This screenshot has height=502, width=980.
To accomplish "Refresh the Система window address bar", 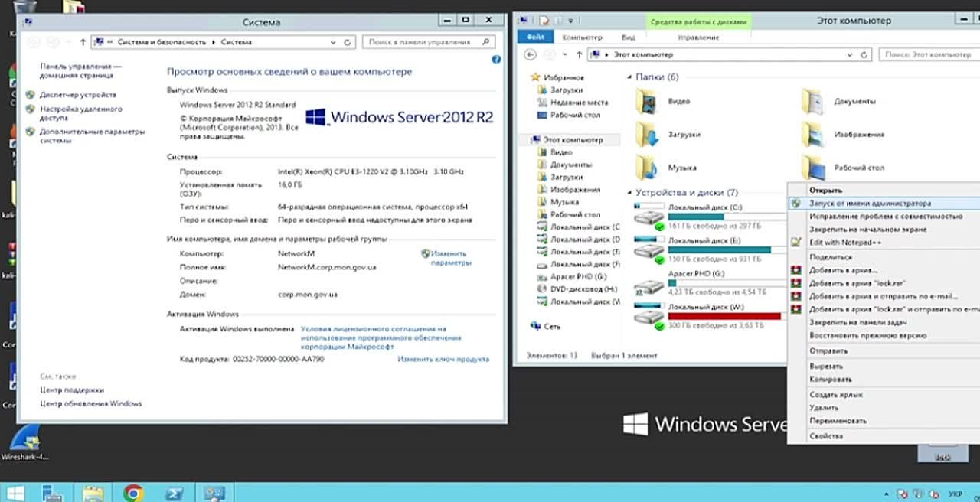I will tap(348, 42).
